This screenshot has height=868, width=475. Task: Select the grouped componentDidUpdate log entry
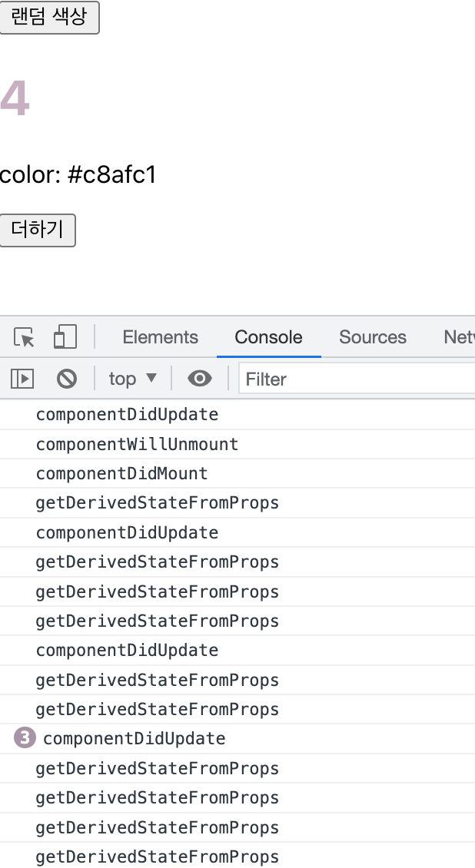(237, 738)
